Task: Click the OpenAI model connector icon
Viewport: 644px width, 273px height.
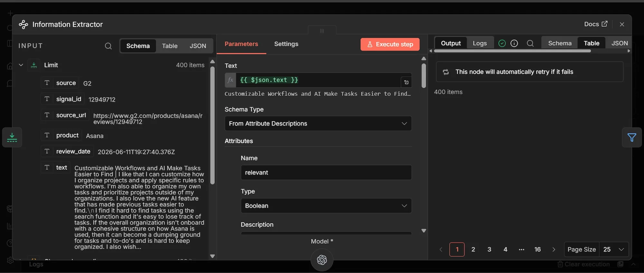Action: click(322, 260)
